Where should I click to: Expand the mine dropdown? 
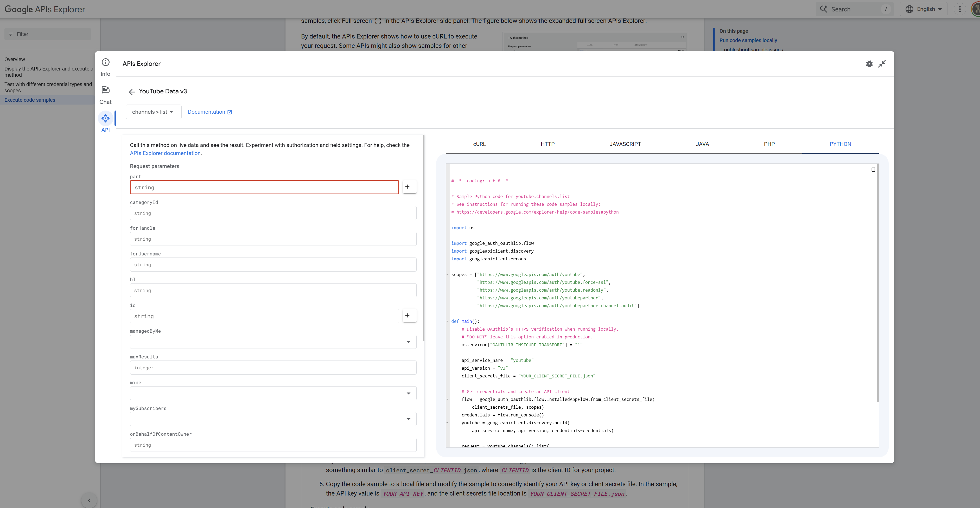click(273, 393)
